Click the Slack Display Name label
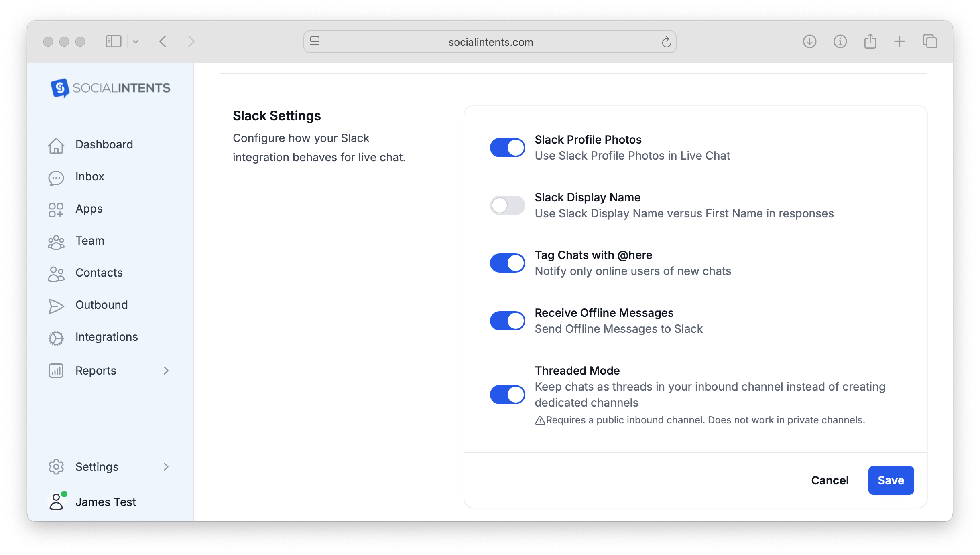This screenshot has height=555, width=980. pyautogui.click(x=588, y=197)
